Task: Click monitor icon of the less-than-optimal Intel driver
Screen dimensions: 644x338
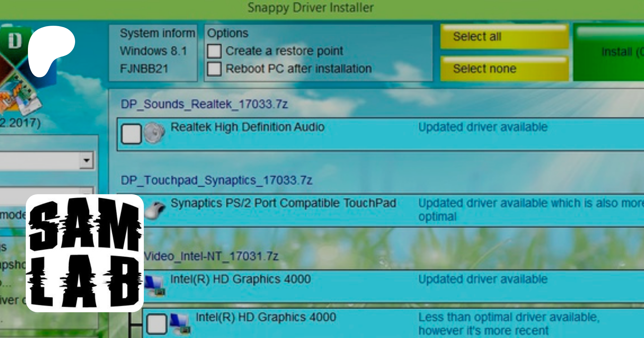Action: 180,324
